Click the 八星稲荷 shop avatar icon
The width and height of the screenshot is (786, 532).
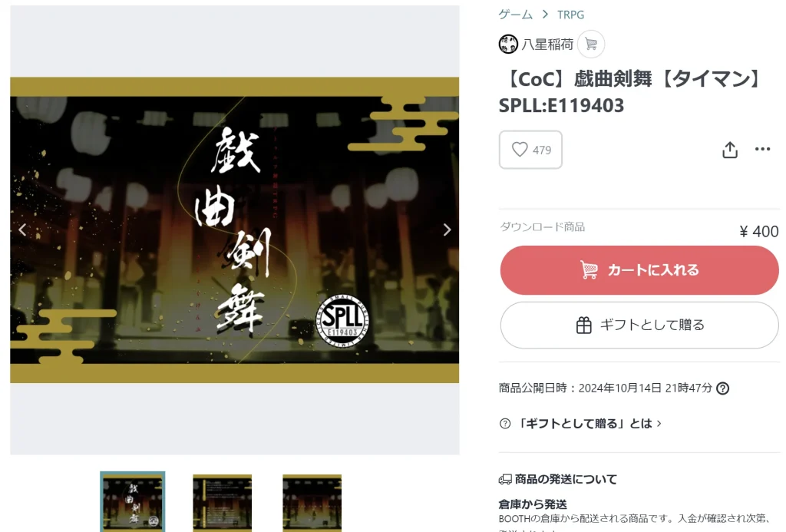508,44
